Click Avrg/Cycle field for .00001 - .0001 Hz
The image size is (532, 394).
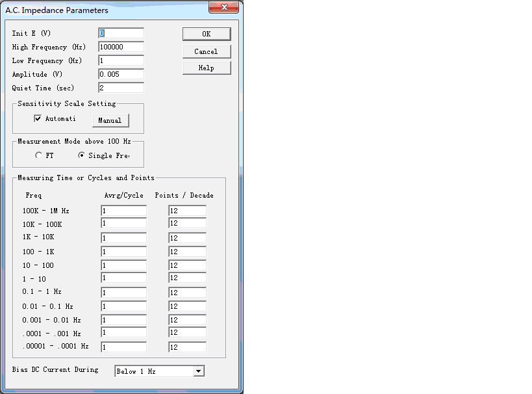(x=124, y=347)
